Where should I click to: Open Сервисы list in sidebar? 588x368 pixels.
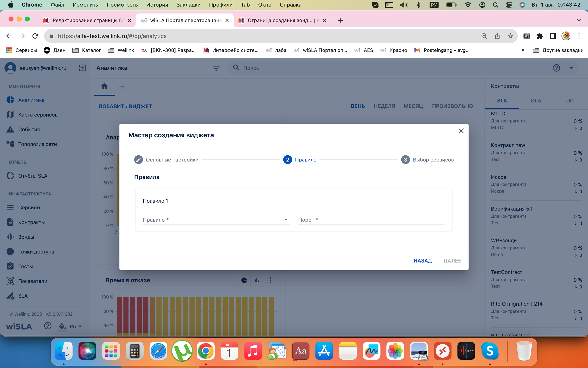[29, 208]
